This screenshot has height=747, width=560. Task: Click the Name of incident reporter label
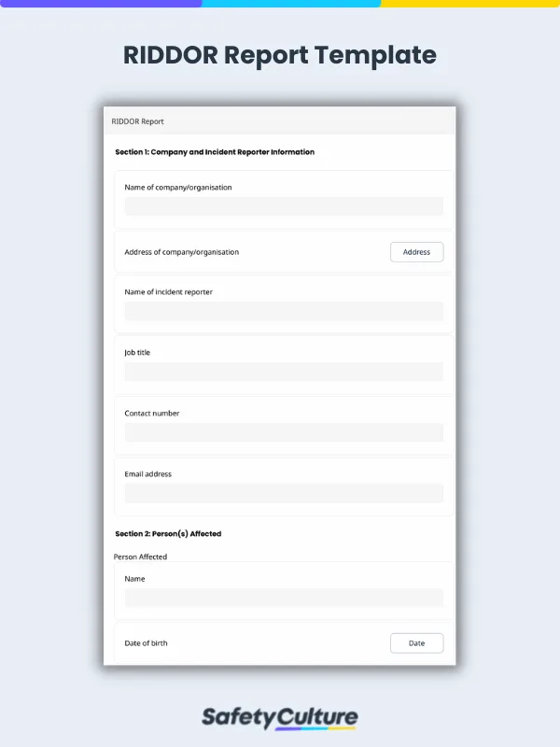168,292
